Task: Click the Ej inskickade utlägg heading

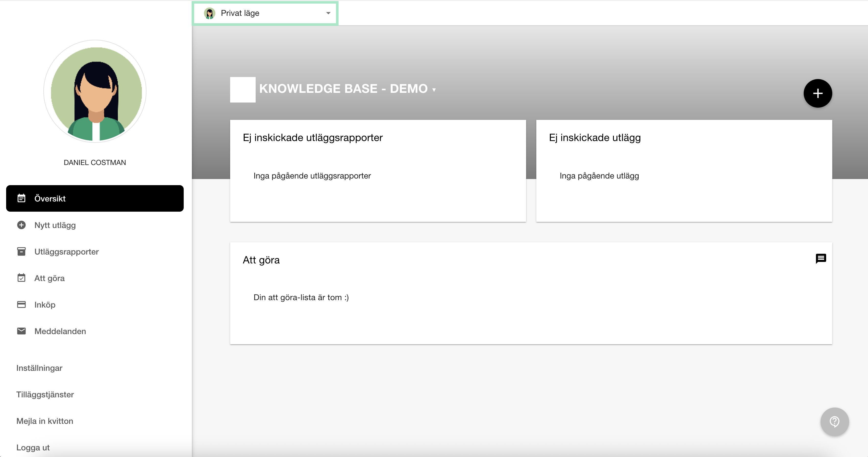Action: (x=595, y=137)
